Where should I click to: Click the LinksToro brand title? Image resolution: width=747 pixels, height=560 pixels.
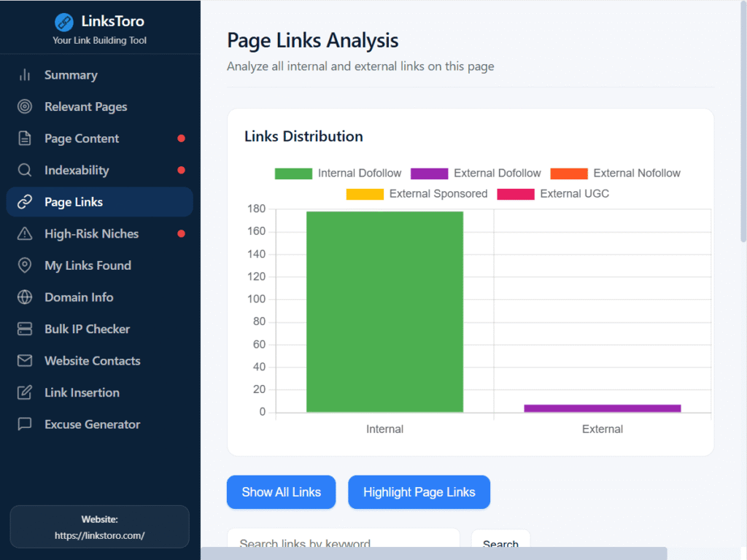tap(112, 21)
